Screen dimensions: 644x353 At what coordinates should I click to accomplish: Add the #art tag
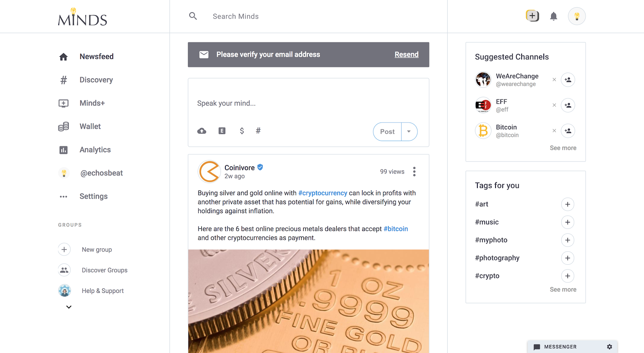coord(568,204)
